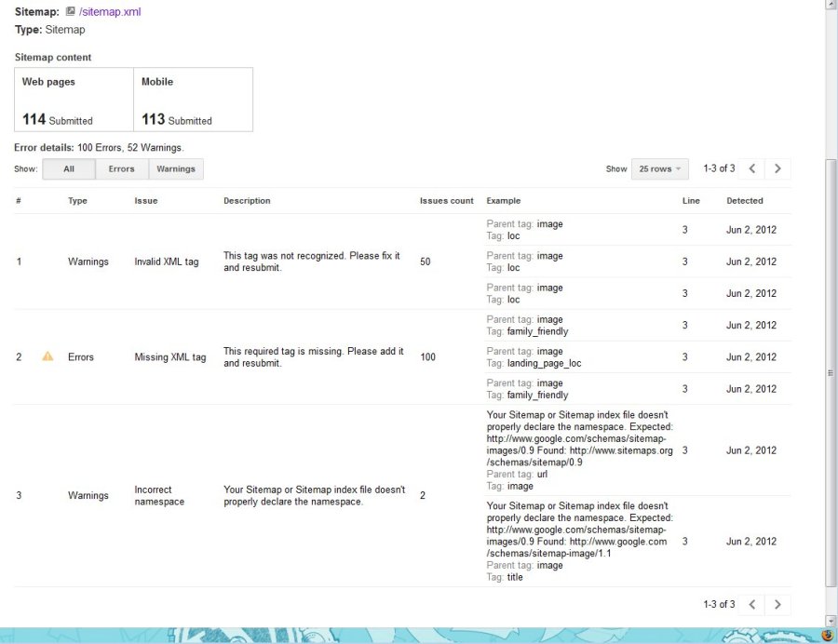Click the external-link icon beside /sitemap.xml
Screen dimensions: 838x644
coord(70,12)
